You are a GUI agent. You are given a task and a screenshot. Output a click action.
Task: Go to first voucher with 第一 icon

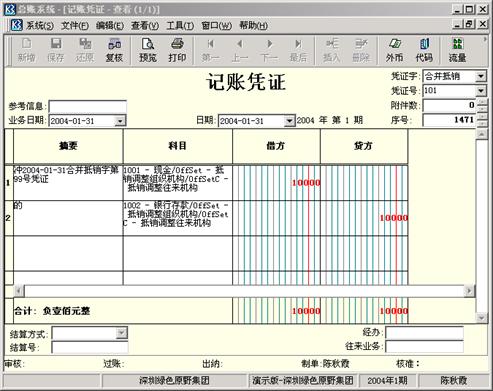point(210,50)
